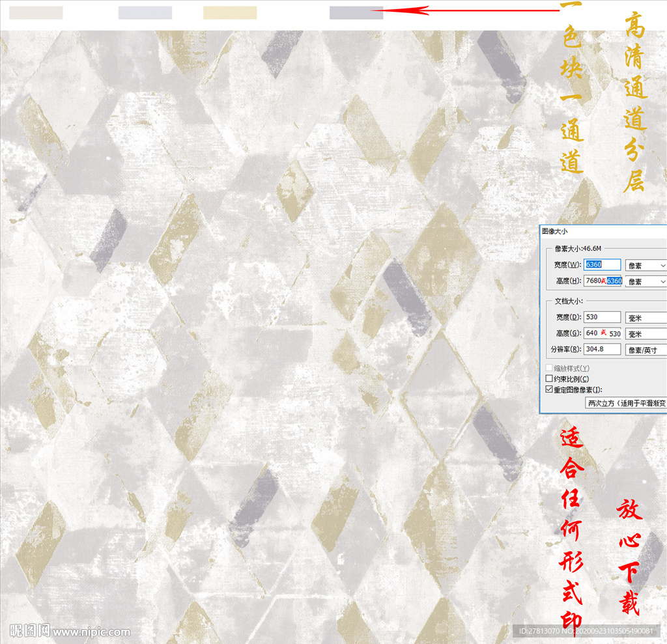667x644 pixels.
Task: Click the cream yellow color swatch
Action: coord(230,13)
